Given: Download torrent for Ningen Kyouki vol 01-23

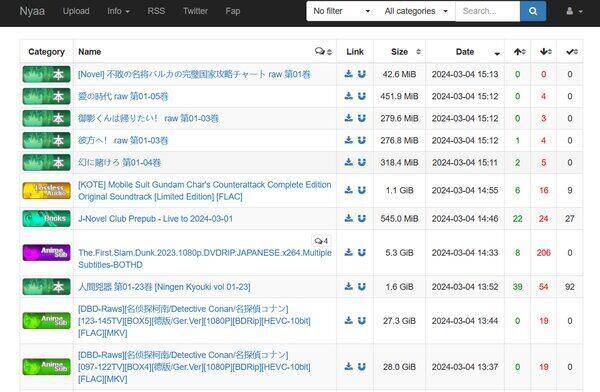Looking at the screenshot, I should pos(349,286).
